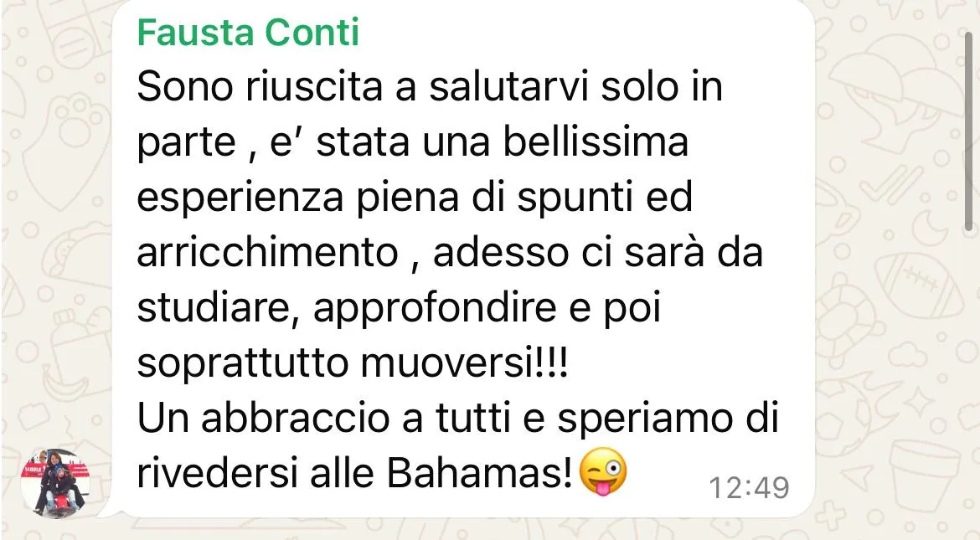Click the word approfondire in the message
The width and height of the screenshot is (980, 540).
[x=435, y=308]
